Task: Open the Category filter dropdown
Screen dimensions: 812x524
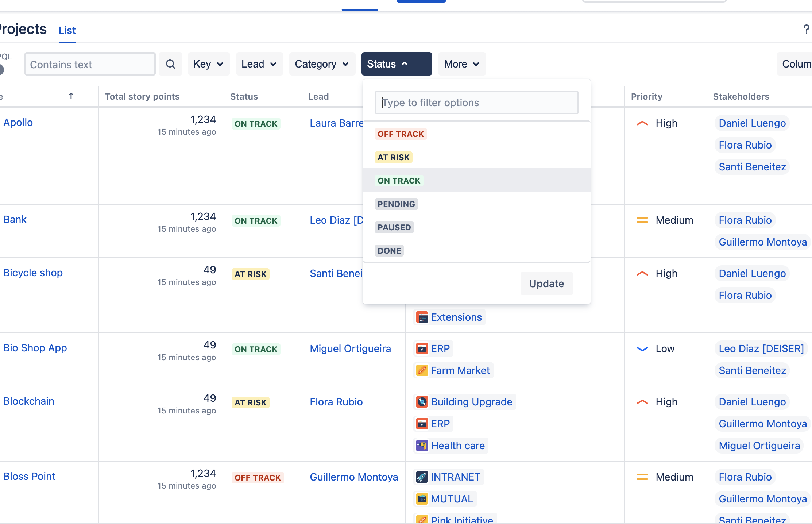Action: coord(322,64)
